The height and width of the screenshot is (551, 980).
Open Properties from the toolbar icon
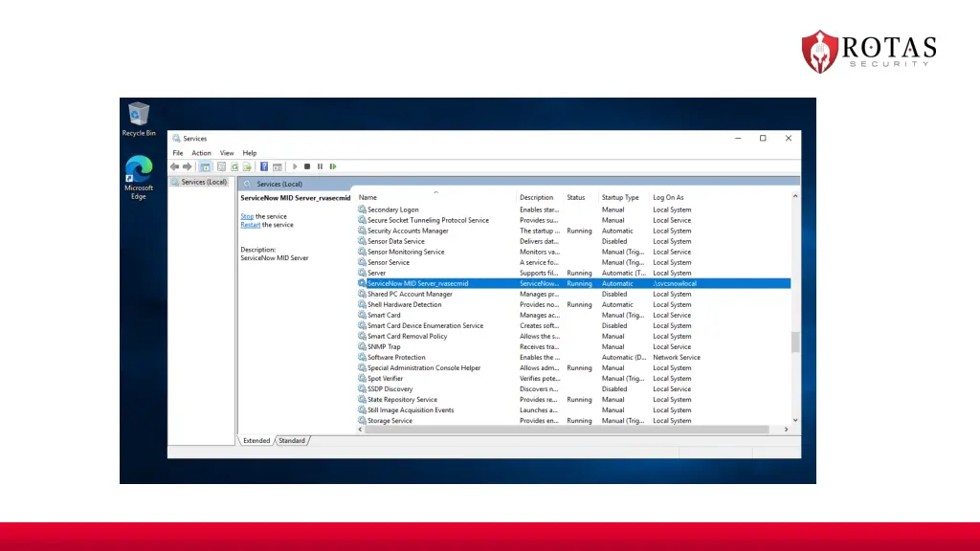[x=221, y=166]
